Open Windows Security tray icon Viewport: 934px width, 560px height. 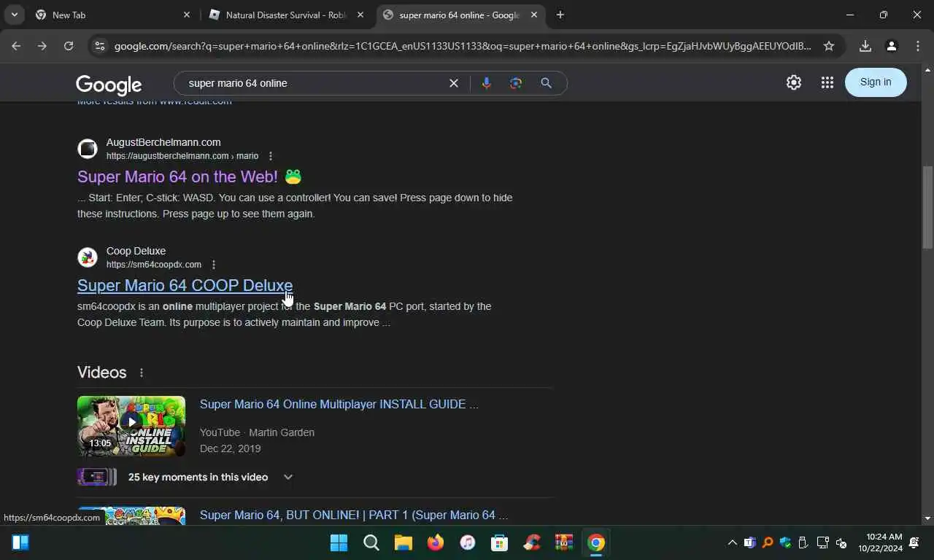(x=786, y=542)
